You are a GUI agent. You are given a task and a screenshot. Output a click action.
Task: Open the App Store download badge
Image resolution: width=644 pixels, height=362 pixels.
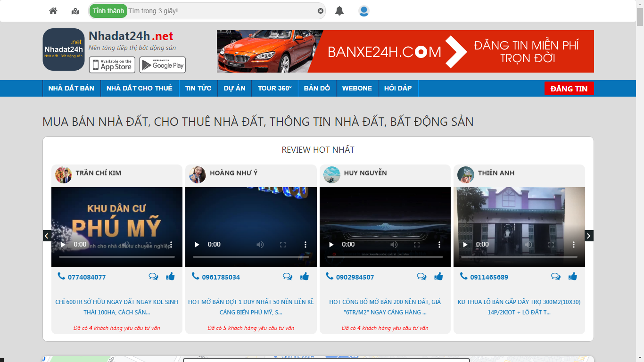[112, 65]
